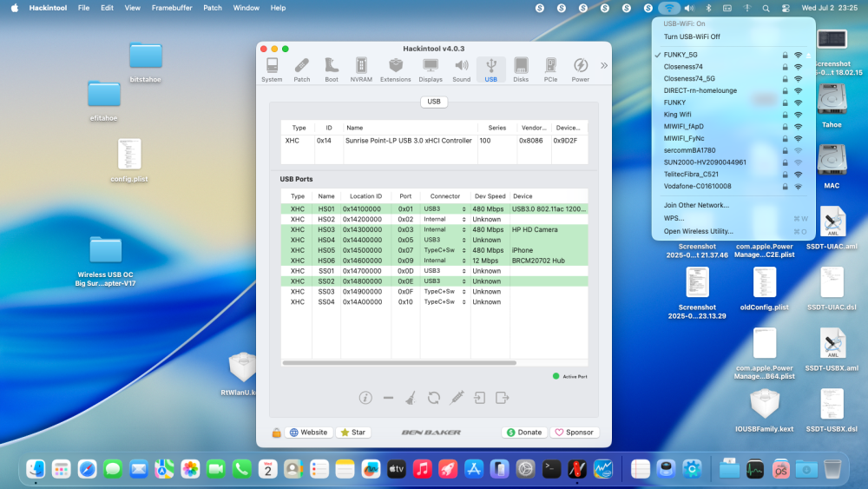Switch to the Boot toolbar section

[x=332, y=70]
